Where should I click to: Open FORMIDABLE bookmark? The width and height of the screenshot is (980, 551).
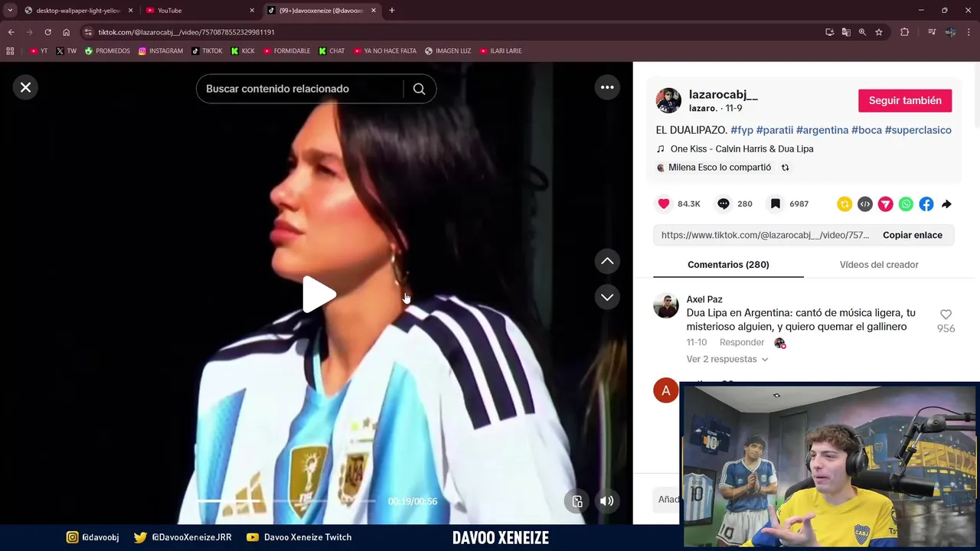[286, 51]
